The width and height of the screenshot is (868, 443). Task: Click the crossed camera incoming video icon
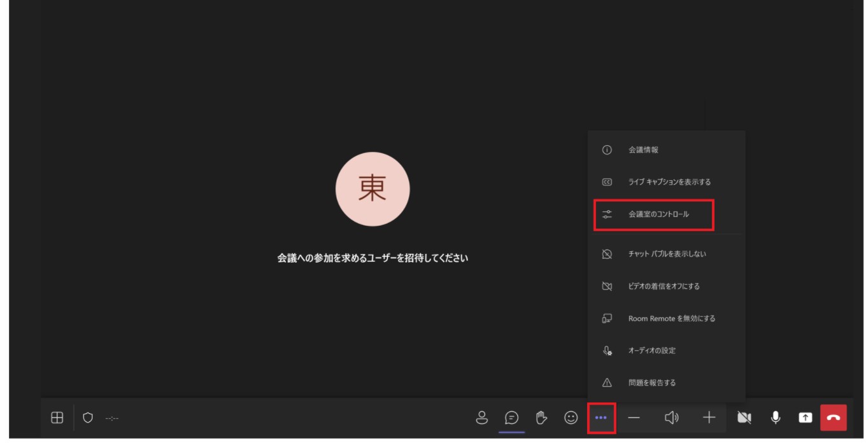pyautogui.click(x=607, y=286)
